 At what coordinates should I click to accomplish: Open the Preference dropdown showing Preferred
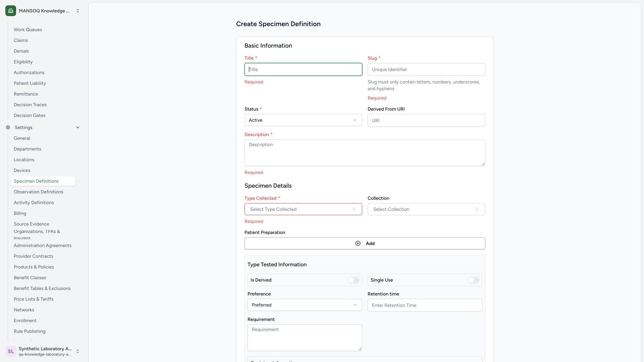click(305, 305)
